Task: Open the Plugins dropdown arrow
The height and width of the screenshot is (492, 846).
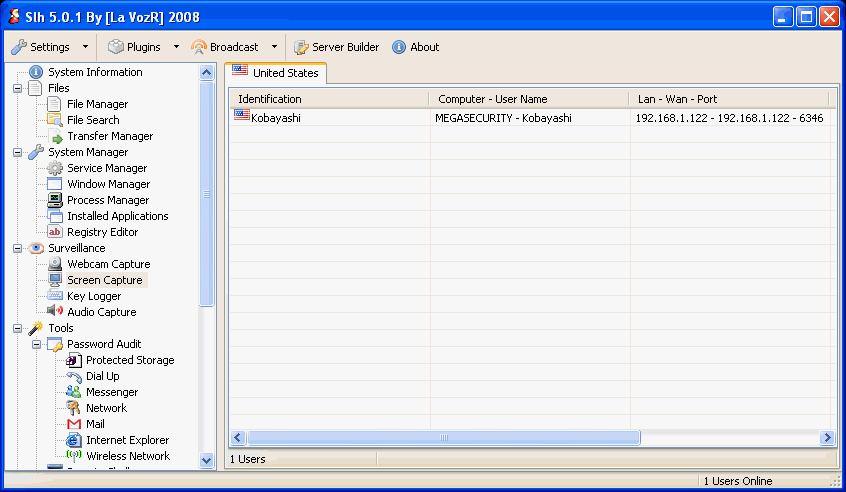Action: [x=176, y=47]
